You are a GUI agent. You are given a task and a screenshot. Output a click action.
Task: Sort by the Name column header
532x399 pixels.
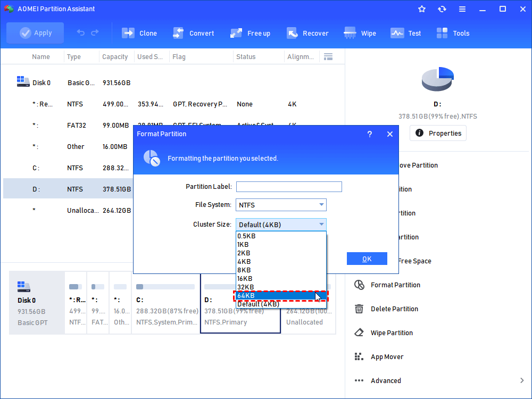(41, 57)
